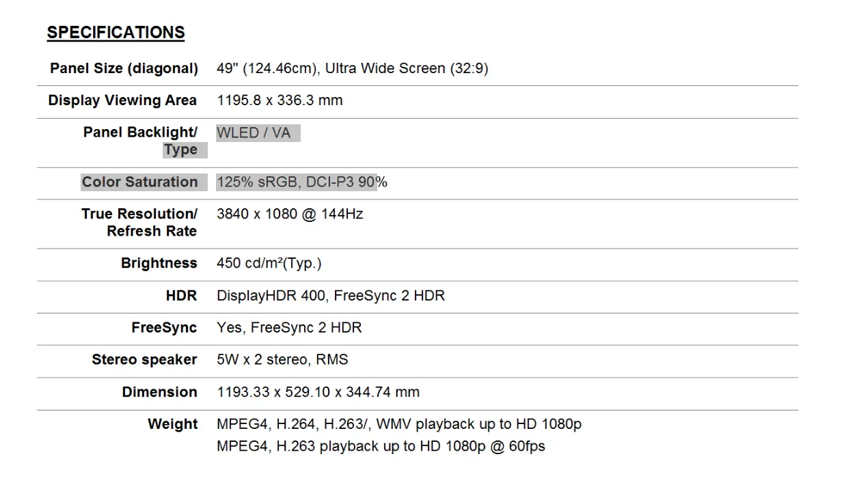Click the 1193.33 x 529.10 x 344.74 mm value

pos(318,392)
